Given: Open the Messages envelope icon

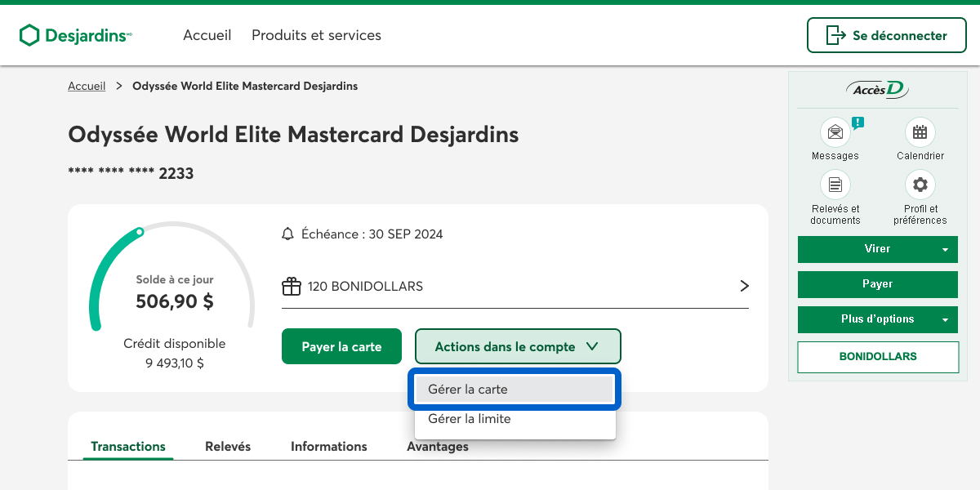Looking at the screenshot, I should 835,132.
